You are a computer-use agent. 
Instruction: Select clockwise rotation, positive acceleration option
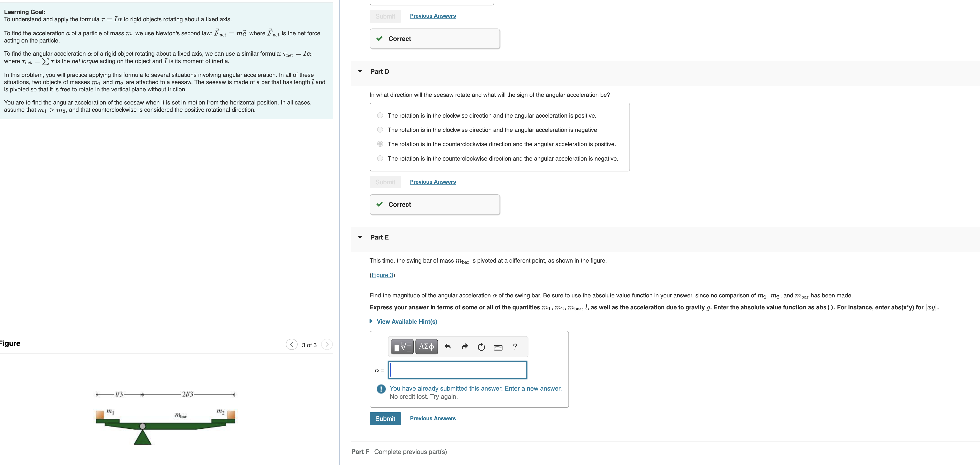[380, 115]
